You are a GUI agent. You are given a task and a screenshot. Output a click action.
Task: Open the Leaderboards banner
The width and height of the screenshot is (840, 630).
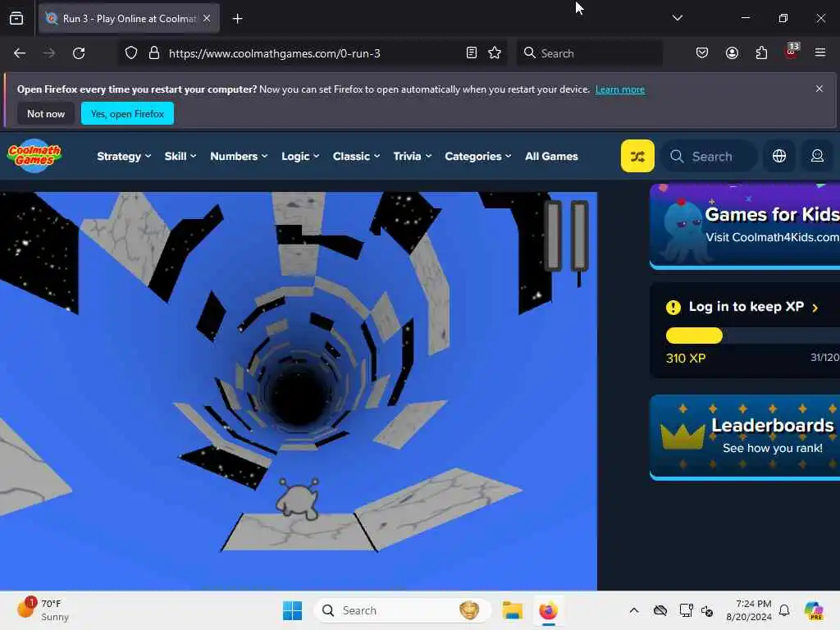point(745,437)
